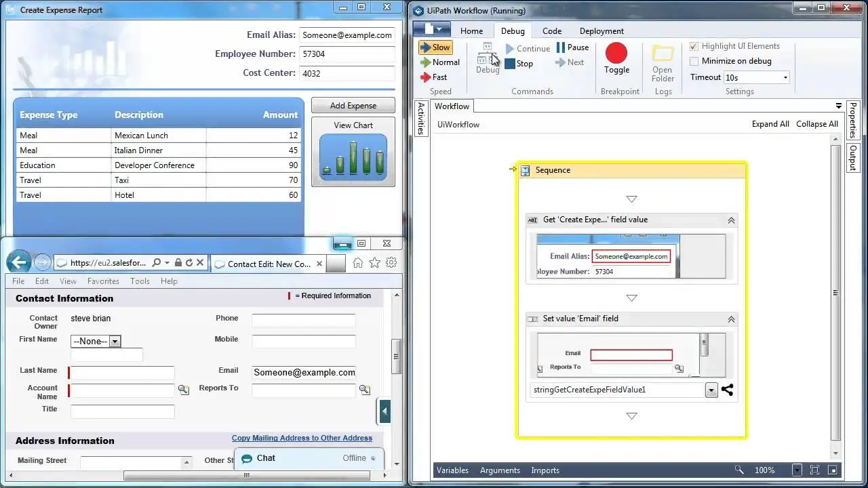Open the logs folder
The height and width of the screenshot is (488, 868).
point(663,64)
